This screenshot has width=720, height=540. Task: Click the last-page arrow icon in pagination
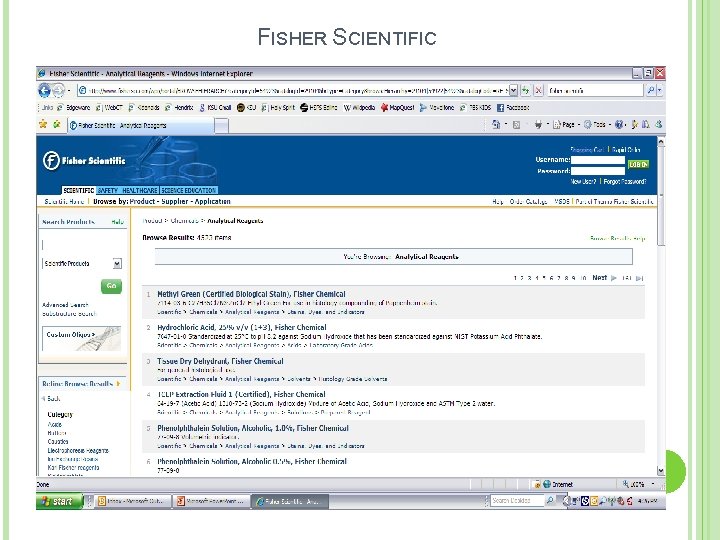pos(640,278)
